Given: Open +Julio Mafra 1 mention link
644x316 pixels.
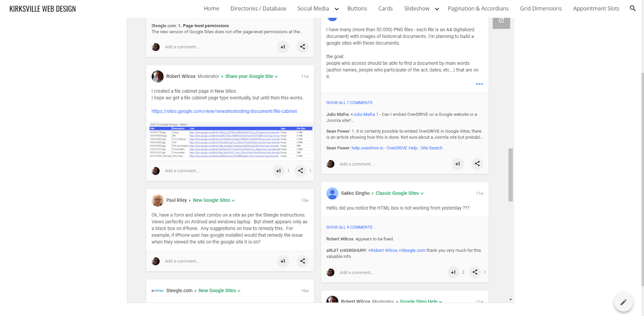Looking at the screenshot, I should coord(364,114).
